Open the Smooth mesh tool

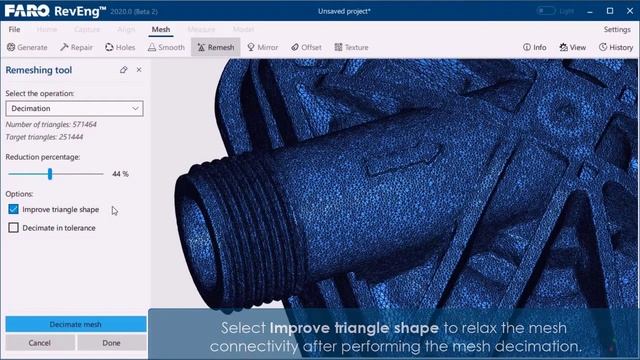[x=166, y=47]
